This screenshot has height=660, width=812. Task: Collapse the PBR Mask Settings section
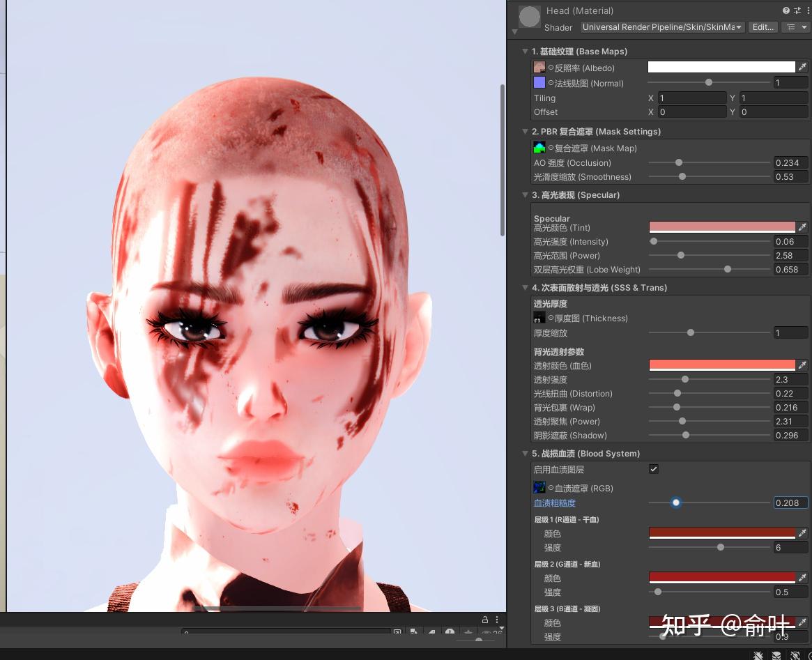pyautogui.click(x=525, y=132)
